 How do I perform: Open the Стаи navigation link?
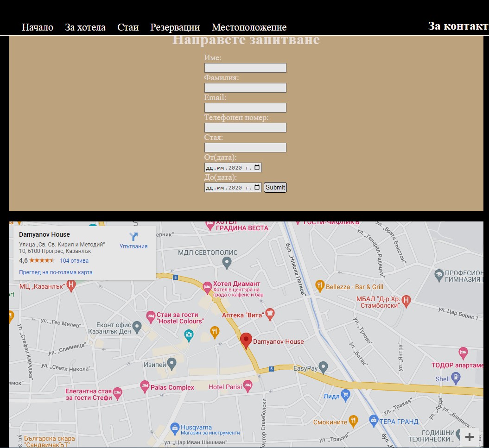pos(128,27)
